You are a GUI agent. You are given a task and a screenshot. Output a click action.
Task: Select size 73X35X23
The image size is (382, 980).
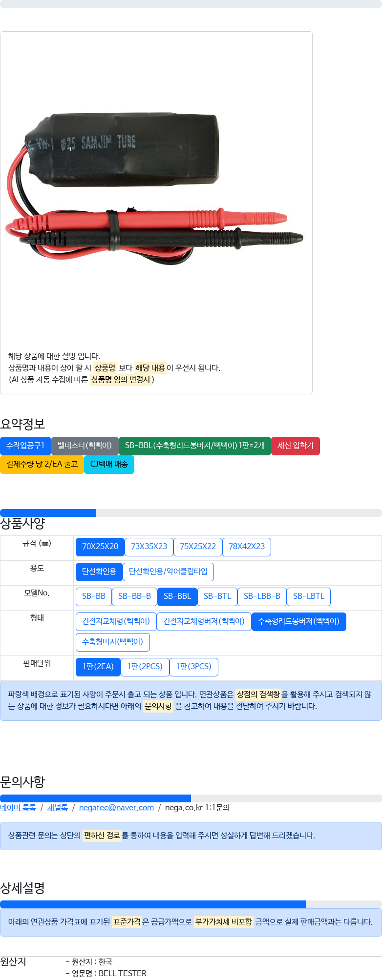pyautogui.click(x=149, y=547)
